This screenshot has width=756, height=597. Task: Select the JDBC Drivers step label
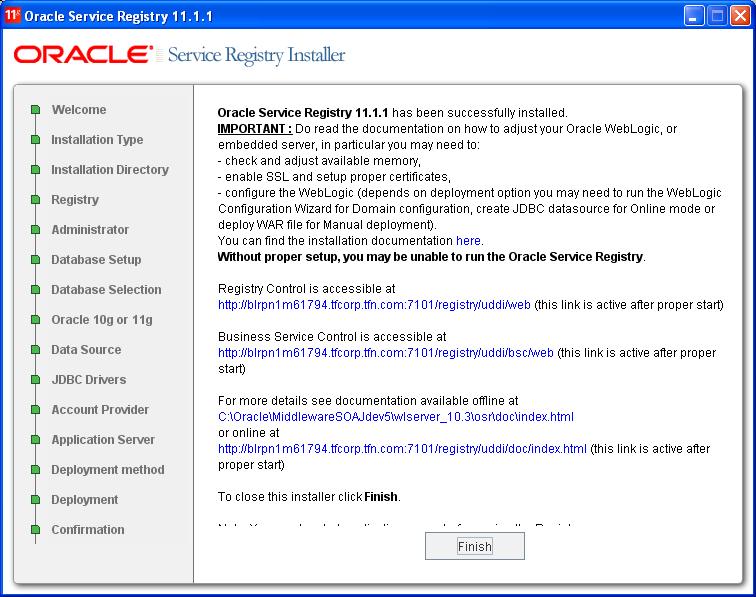click(x=89, y=380)
